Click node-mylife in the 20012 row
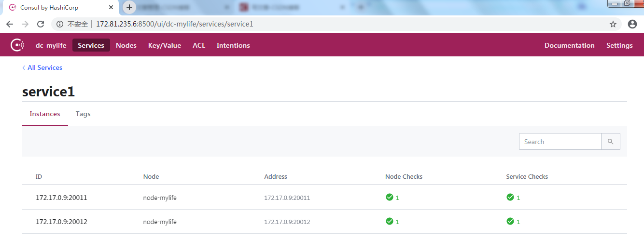Viewport: 644px width, 239px height. coord(160,222)
